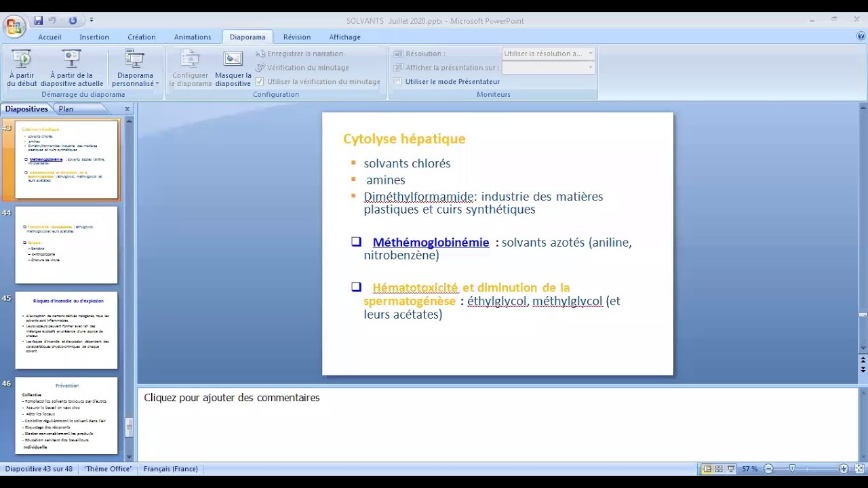Click Enregistrer la narration
This screenshot has height=488, width=868.
pyautogui.click(x=300, y=54)
